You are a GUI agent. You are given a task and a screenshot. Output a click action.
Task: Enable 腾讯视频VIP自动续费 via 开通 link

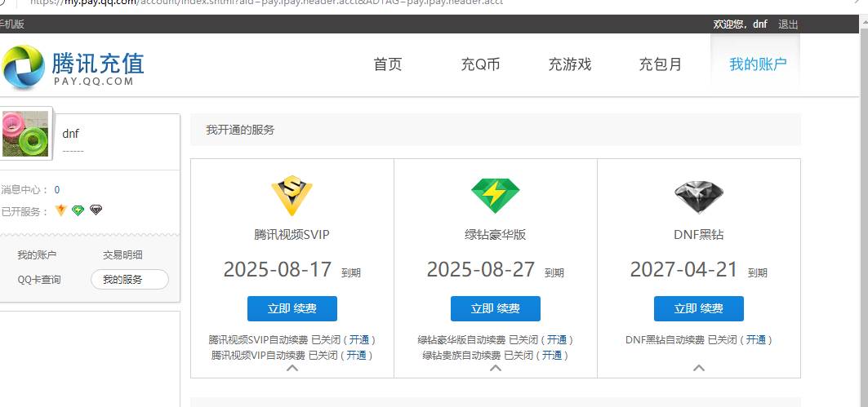coord(357,355)
